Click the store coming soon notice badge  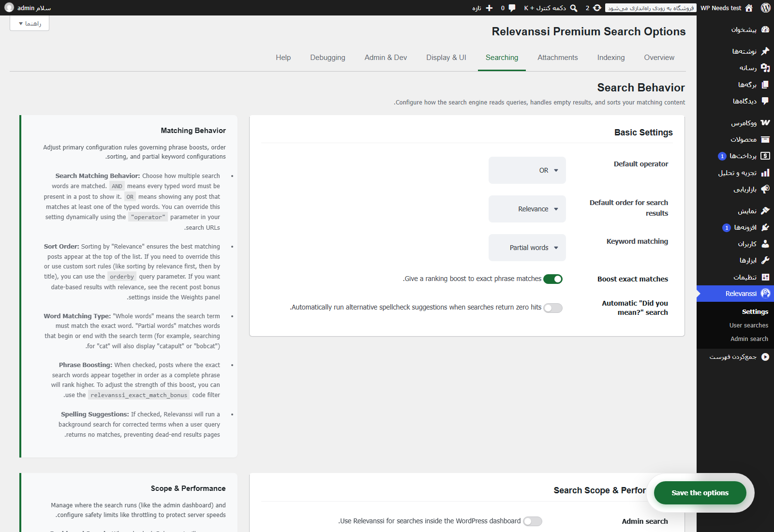coord(651,8)
